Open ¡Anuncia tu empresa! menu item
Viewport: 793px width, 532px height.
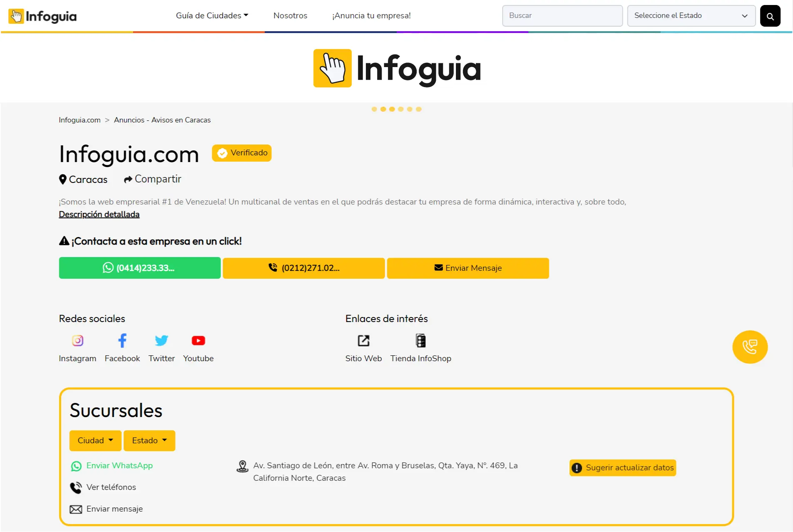371,15
